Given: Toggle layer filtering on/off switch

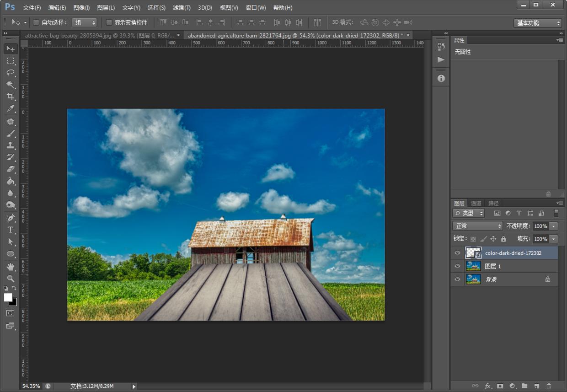Looking at the screenshot, I should point(556,213).
